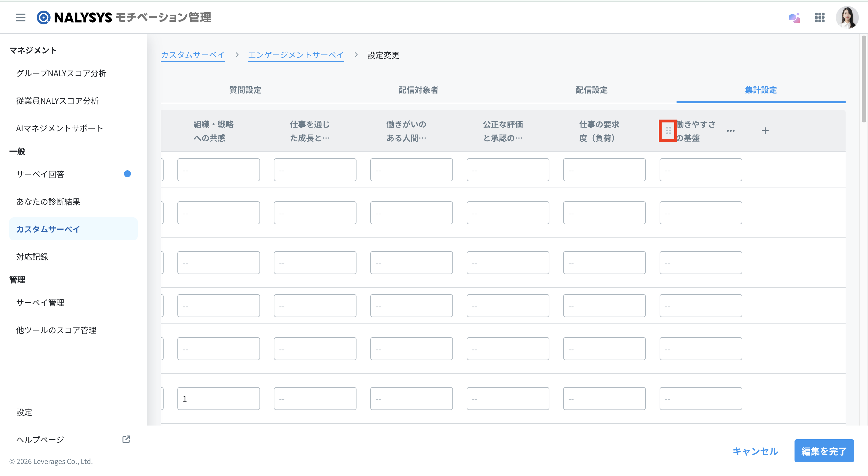This screenshot has height=476, width=868.
Task: Open the user profile avatar
Action: pos(847,17)
